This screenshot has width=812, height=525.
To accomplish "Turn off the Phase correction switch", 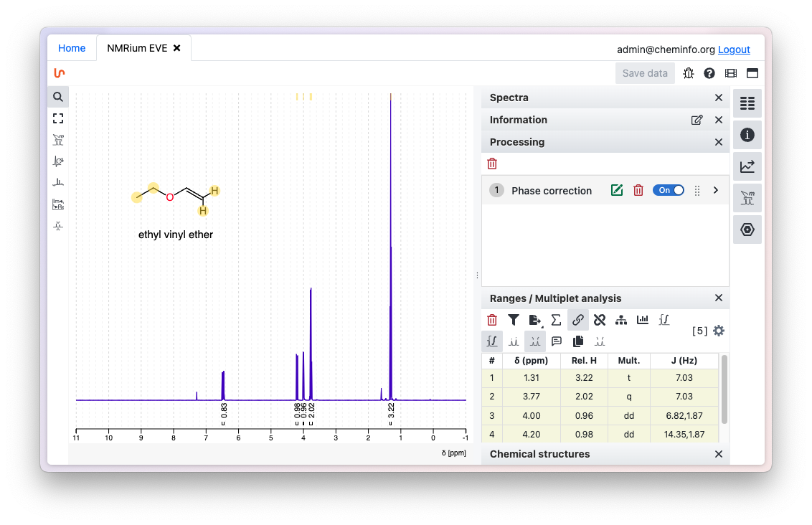I will [668, 190].
